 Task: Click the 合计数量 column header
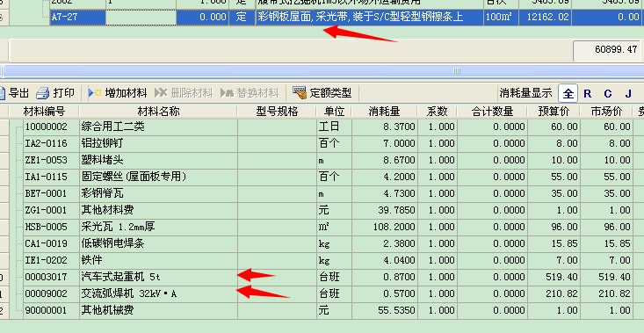coord(492,112)
